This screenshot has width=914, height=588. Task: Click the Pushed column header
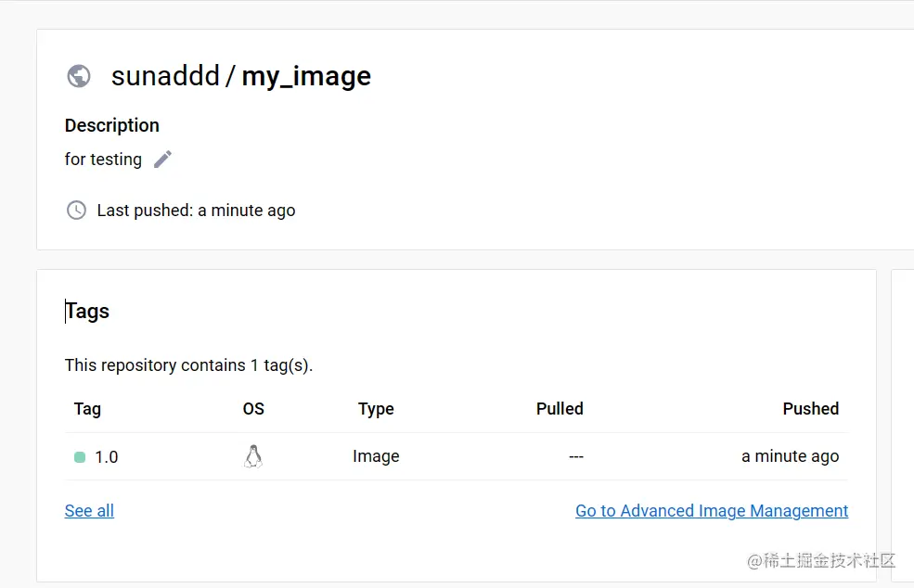(x=810, y=409)
